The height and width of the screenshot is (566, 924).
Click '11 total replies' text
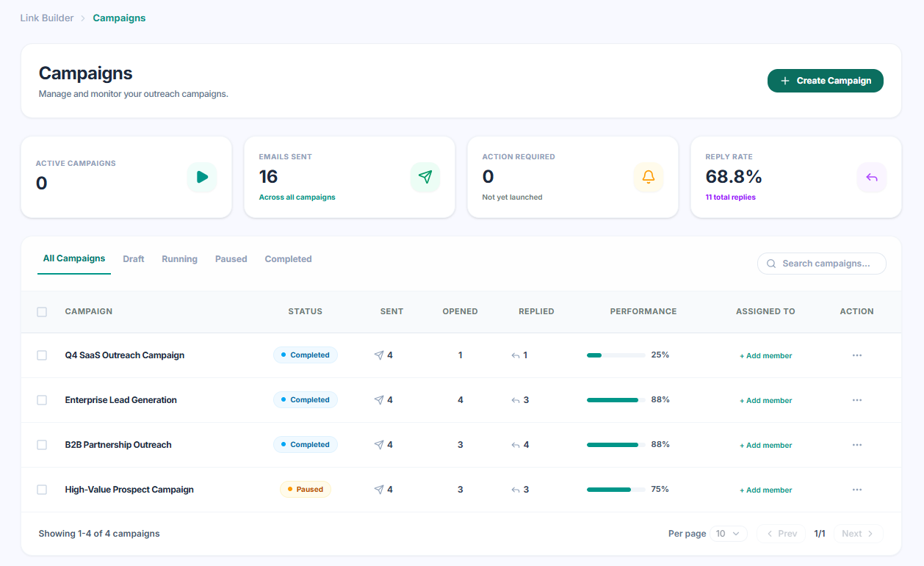731,197
